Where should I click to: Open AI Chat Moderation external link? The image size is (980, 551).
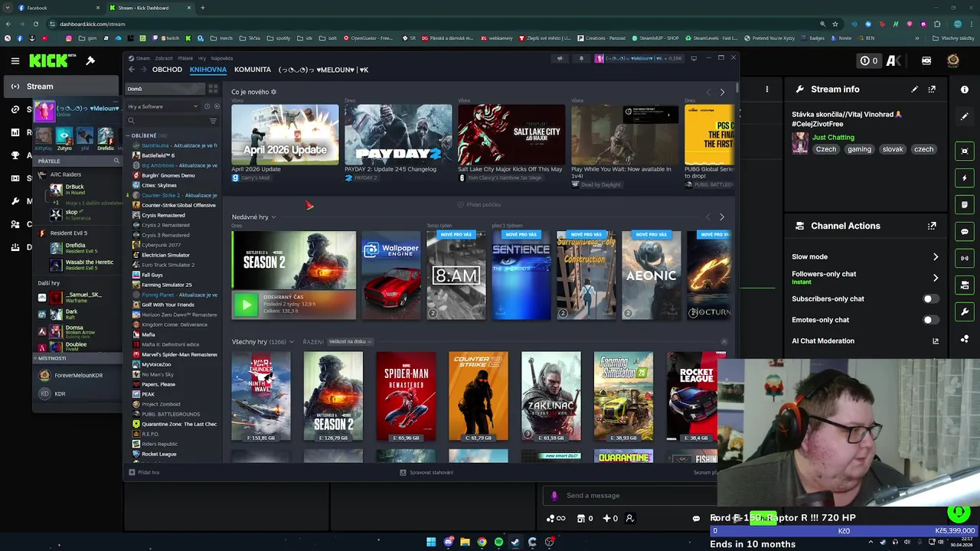935,341
